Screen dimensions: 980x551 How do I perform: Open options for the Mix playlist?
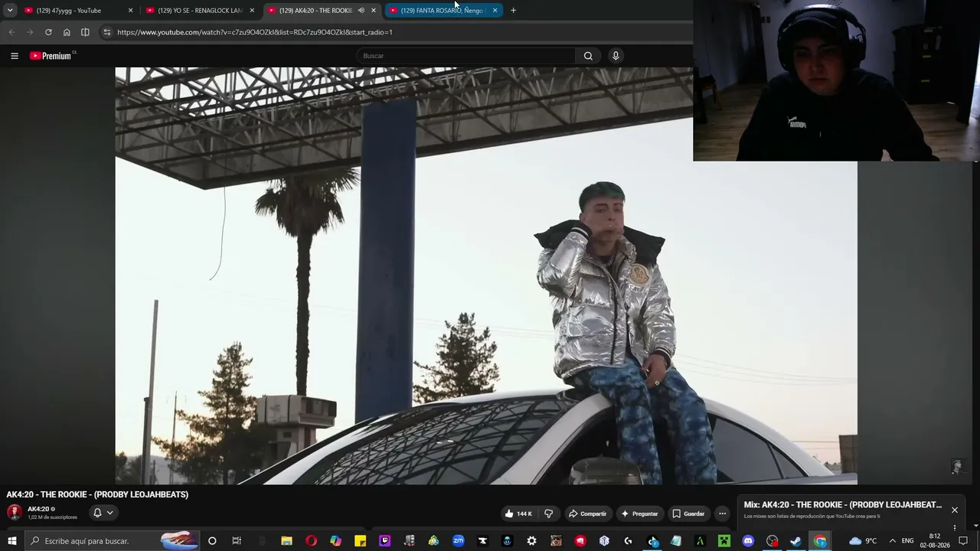(x=954, y=527)
